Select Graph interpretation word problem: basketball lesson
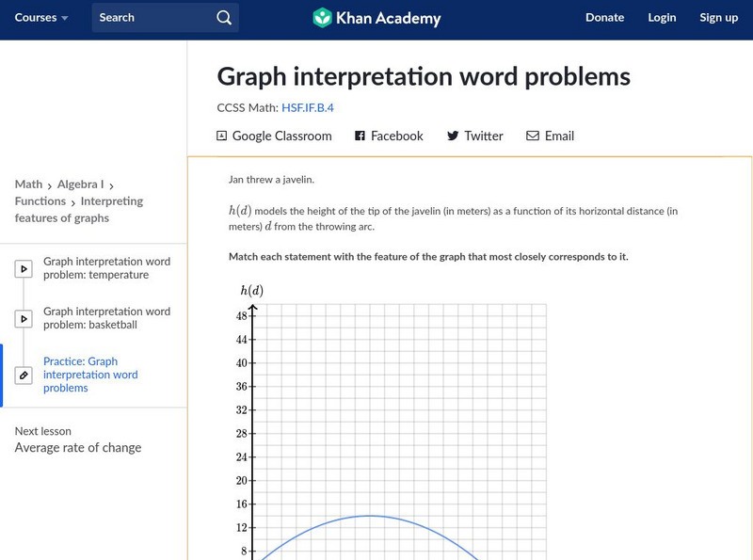Image resolution: width=753 pixels, height=560 pixels. pos(106,318)
